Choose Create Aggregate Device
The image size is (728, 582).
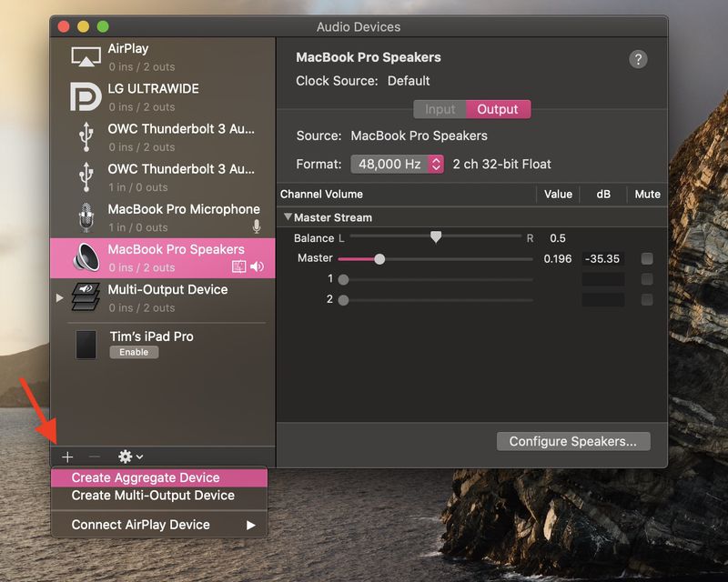pos(158,477)
